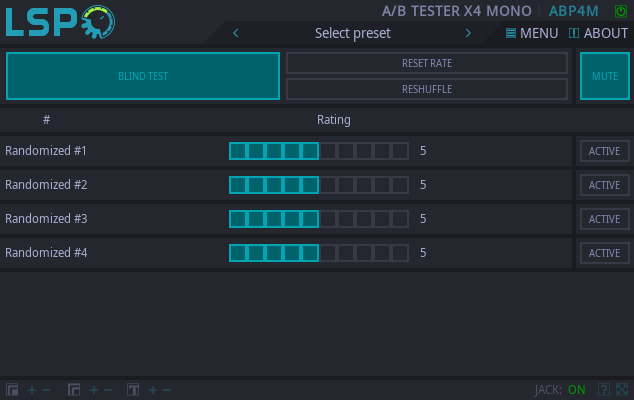Go to the previous preset arrow

[x=236, y=33]
